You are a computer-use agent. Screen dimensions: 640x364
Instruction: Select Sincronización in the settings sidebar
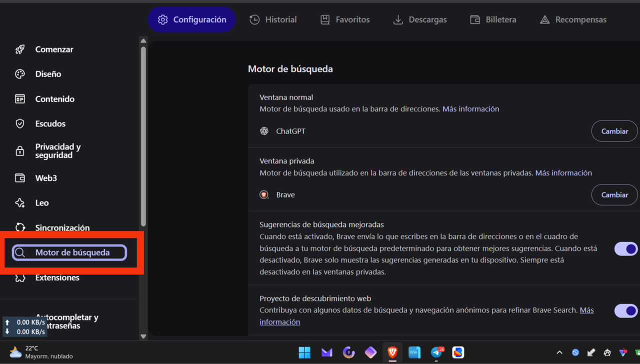[x=62, y=227]
